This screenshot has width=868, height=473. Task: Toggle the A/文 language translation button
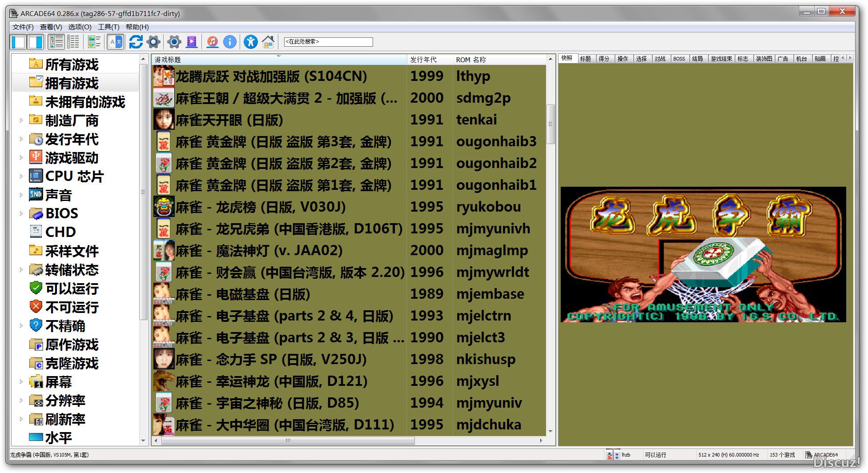116,42
